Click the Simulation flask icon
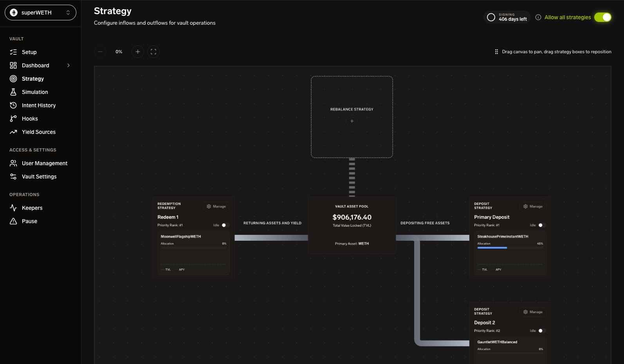Screen dimensions: 624x364 click(x=13, y=92)
